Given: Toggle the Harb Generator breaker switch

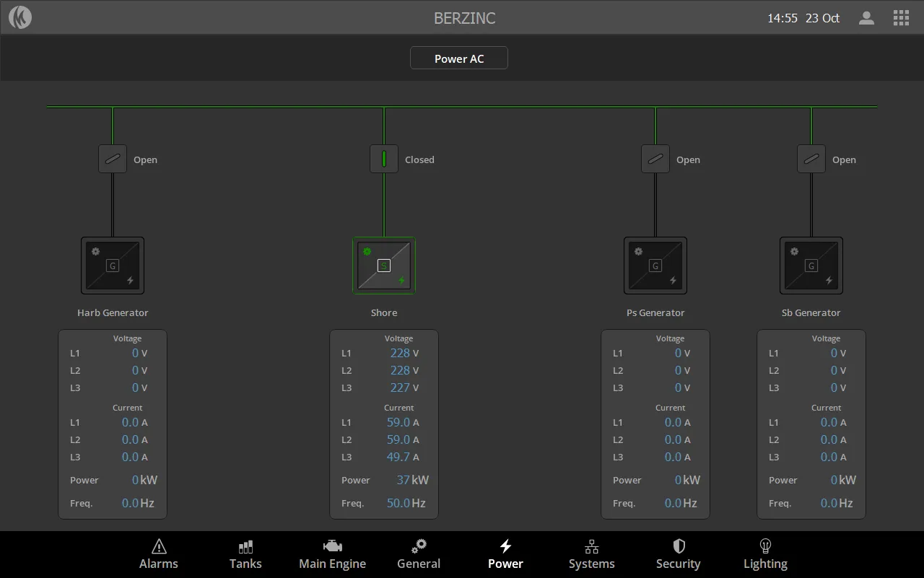Looking at the screenshot, I should point(113,159).
